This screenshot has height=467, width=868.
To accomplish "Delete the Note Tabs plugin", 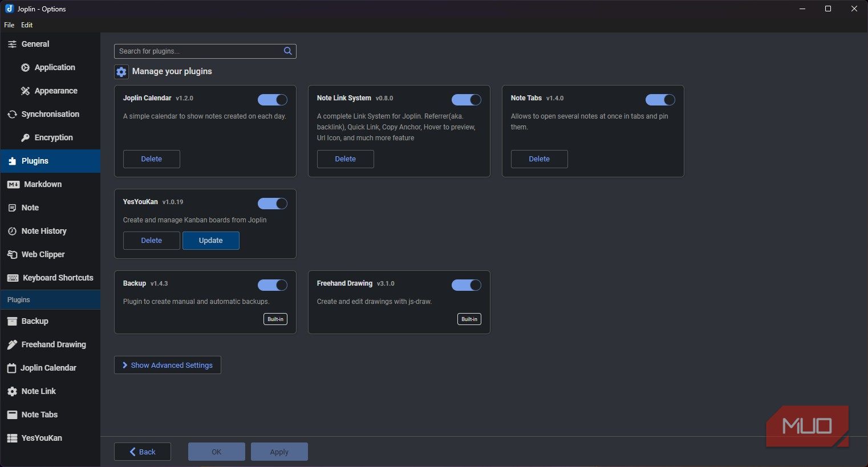I will click(x=540, y=159).
